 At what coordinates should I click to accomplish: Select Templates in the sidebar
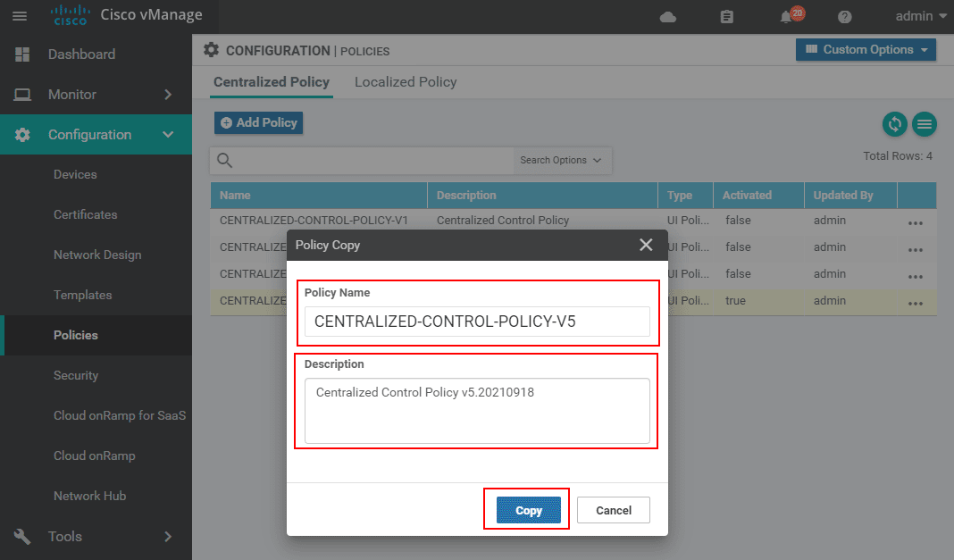(82, 295)
